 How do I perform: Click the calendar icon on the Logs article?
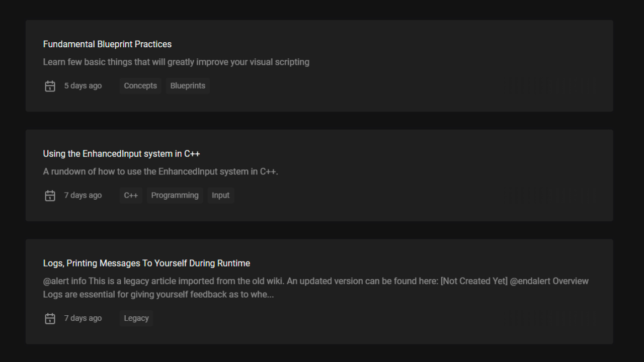click(x=50, y=318)
